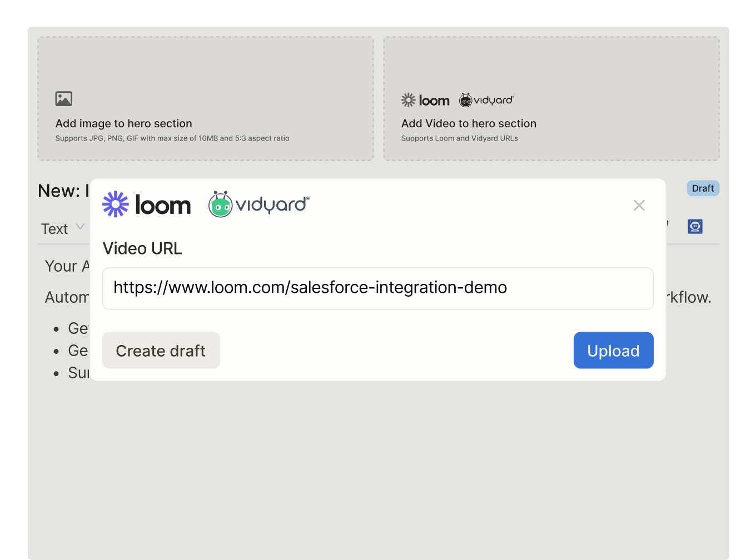Close the video URL dialog
This screenshot has height=560, width=756.
[x=639, y=206]
